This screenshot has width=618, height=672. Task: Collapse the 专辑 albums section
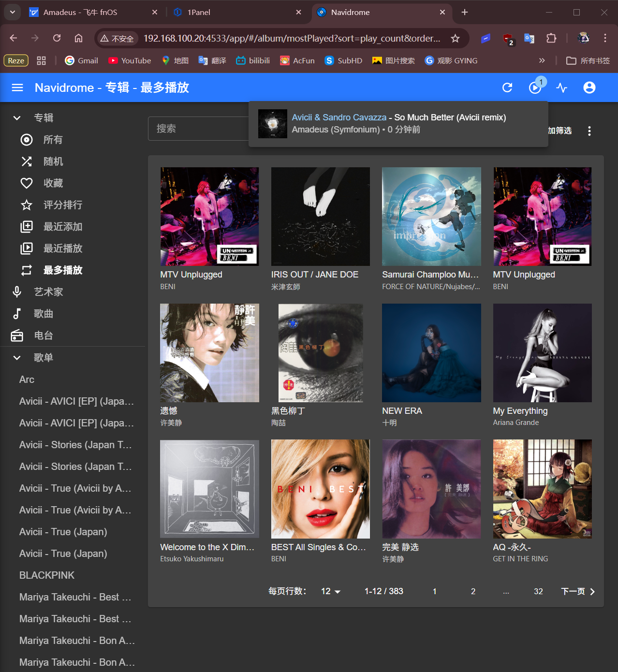pos(17,118)
